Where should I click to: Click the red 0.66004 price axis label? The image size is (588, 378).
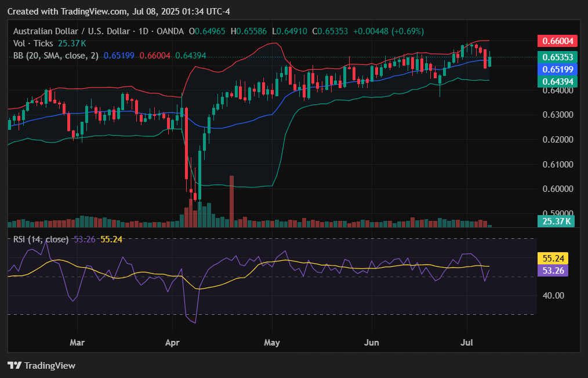coord(558,41)
